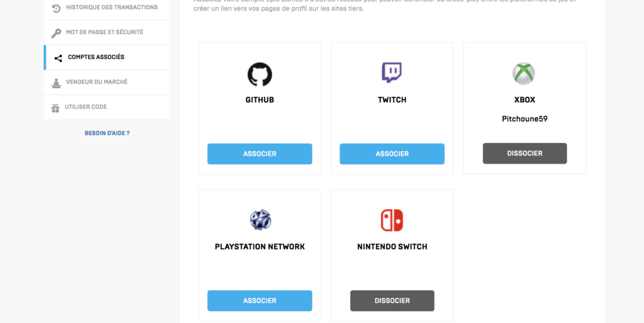644x323 pixels.
Task: Click the Pitchoune59 Xbox username
Action: pos(525,119)
